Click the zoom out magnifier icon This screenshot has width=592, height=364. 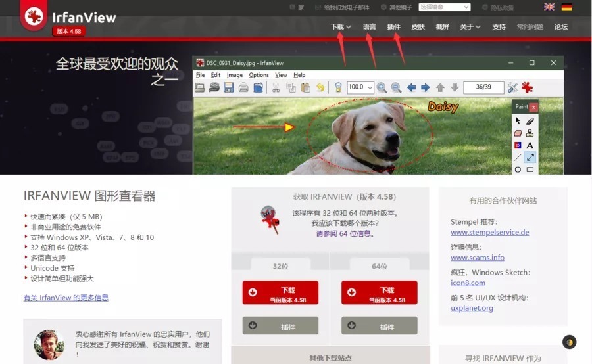396,87
